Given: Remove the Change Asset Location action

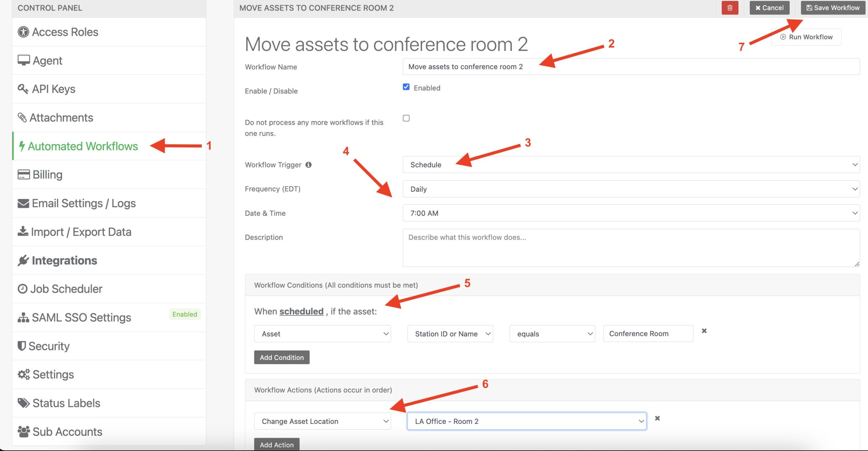Looking at the screenshot, I should tap(657, 418).
